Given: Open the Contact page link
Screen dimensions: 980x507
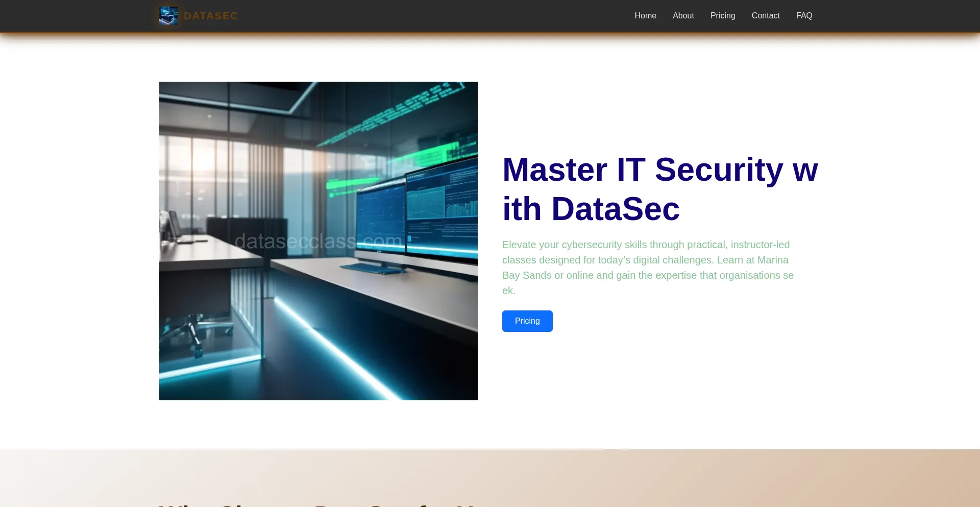Looking at the screenshot, I should click(x=765, y=16).
